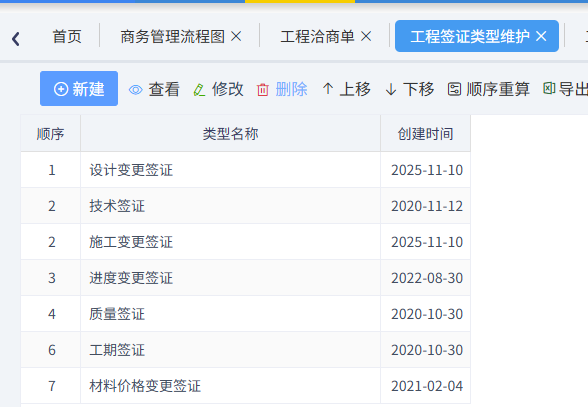Click the 顺序重算 label
The width and height of the screenshot is (588, 407).
coord(498,89)
